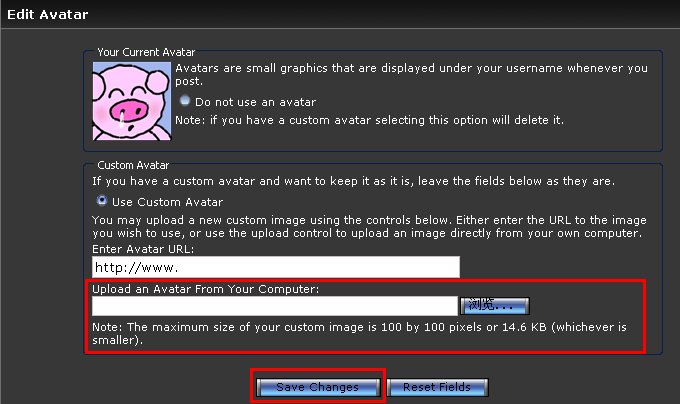The height and width of the screenshot is (404, 680).
Task: Click the 'Enter Avatar URL:' label
Action: [x=143, y=249]
